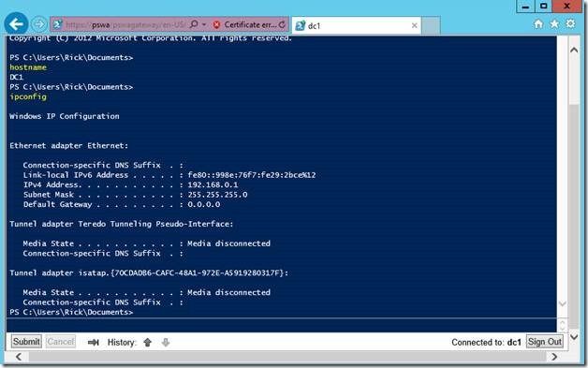Viewport: 588px width, 368px height.
Task: Open a new tab button
Action: click(x=431, y=25)
